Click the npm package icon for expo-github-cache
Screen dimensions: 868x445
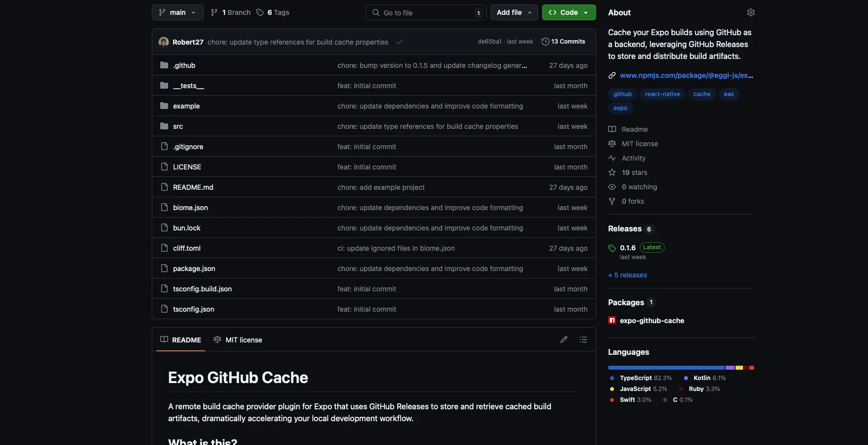coord(612,320)
